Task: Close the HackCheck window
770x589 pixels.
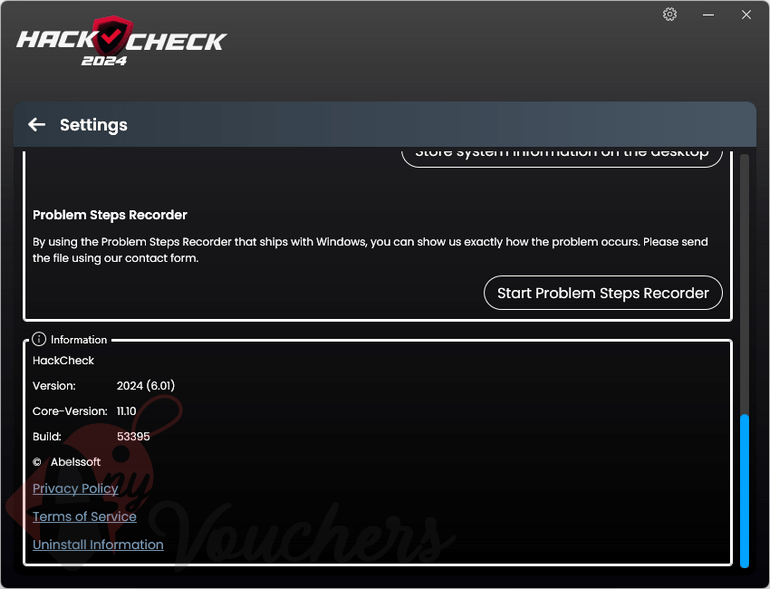Action: click(746, 15)
